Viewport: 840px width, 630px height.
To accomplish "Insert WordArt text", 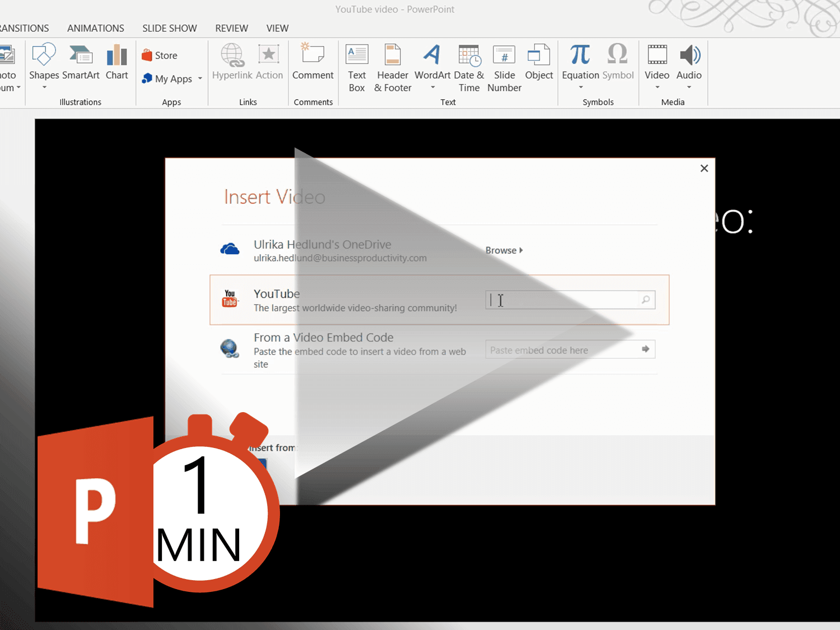I will tap(432, 62).
